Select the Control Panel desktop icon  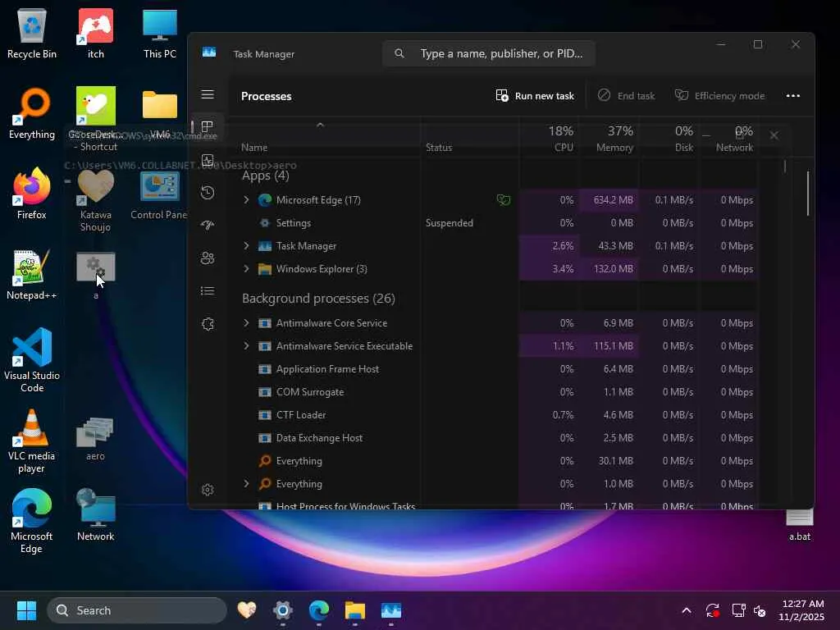(x=160, y=195)
